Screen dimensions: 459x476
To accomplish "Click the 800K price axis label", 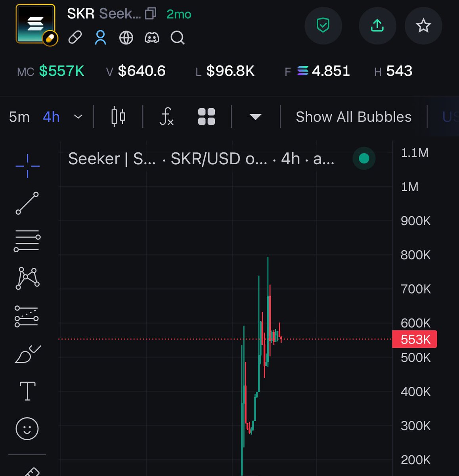I will (x=415, y=255).
